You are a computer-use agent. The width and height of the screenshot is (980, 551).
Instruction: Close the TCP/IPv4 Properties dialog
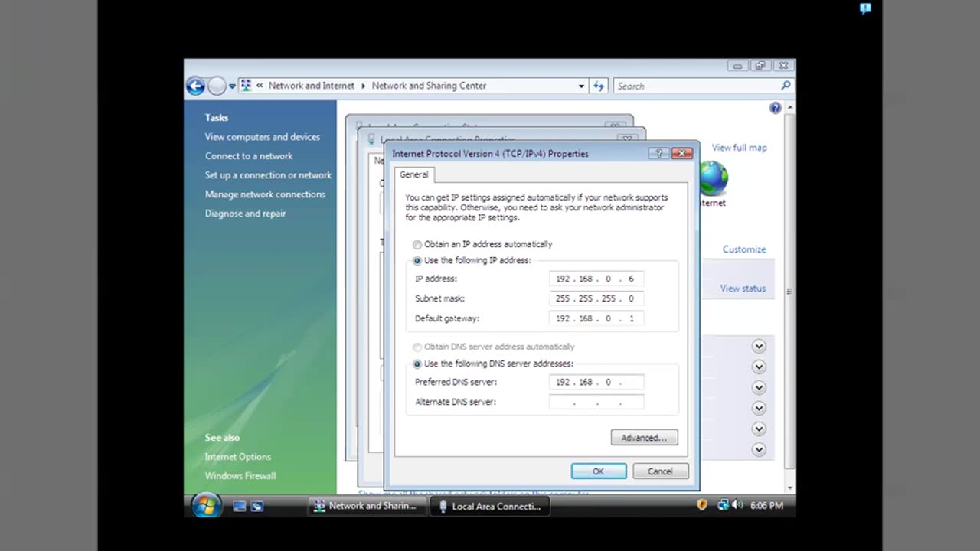pos(681,153)
